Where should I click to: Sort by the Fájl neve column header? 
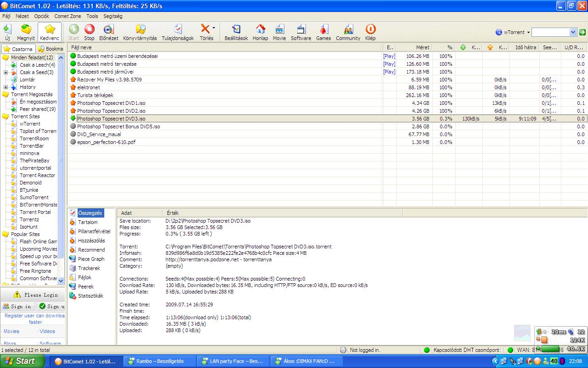pyautogui.click(x=225, y=47)
